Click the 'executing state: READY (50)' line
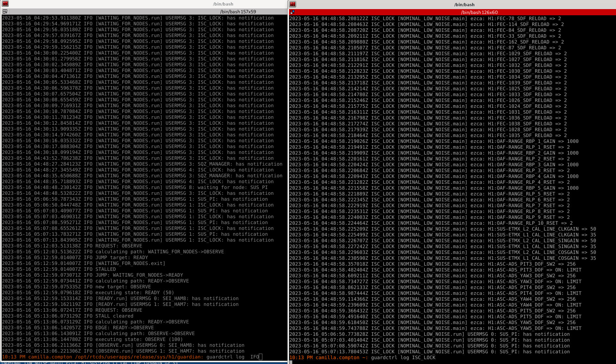The image size is (616, 364). (88, 293)
